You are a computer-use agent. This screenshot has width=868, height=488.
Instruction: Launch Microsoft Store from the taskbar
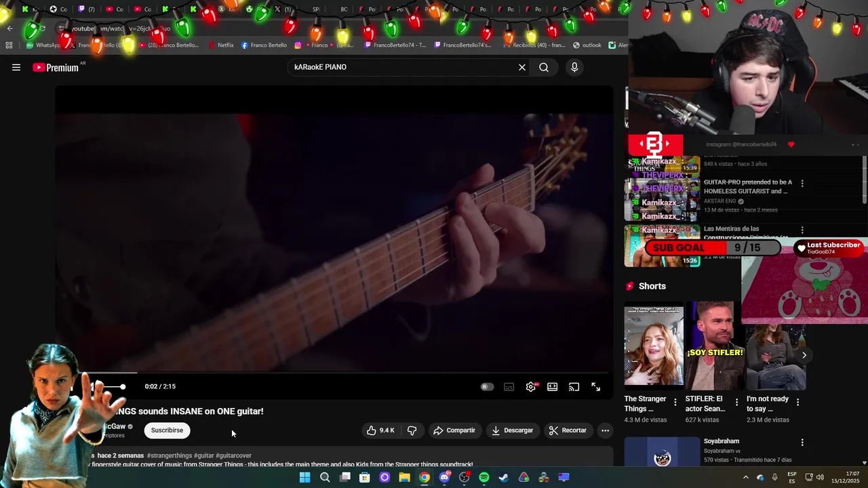[x=365, y=477]
